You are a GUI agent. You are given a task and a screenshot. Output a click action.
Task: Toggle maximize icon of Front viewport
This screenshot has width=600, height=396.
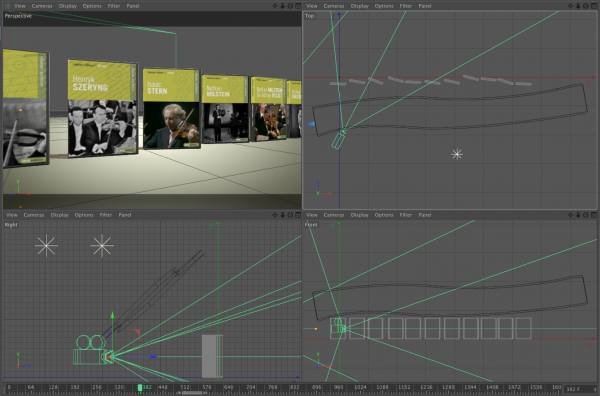tap(593, 215)
